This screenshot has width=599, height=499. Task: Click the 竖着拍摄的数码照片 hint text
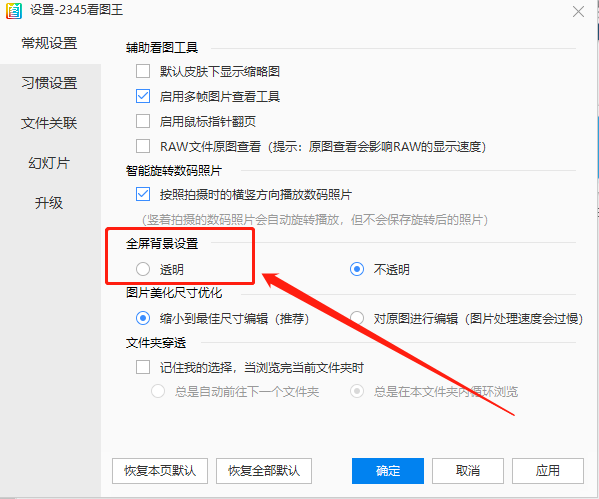tap(315, 220)
